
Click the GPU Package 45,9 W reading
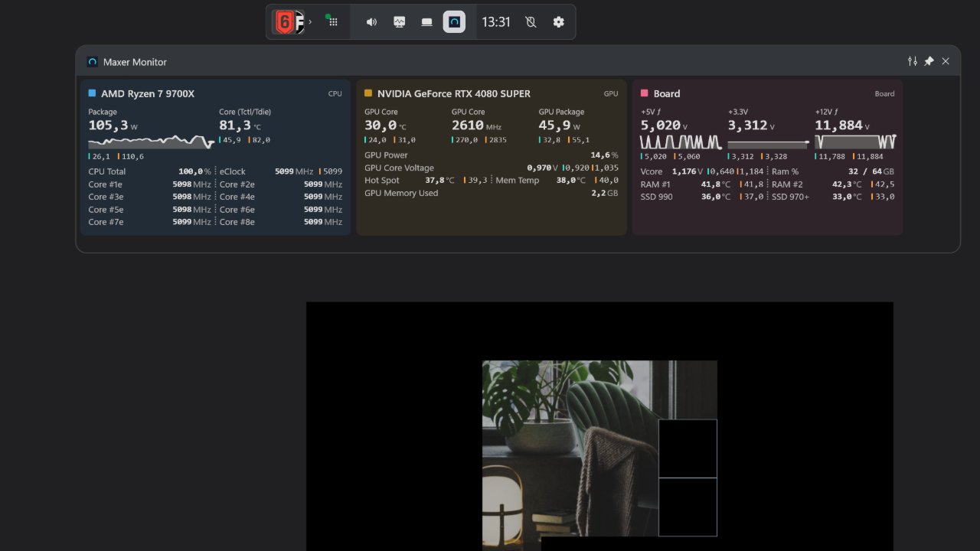[x=560, y=126]
